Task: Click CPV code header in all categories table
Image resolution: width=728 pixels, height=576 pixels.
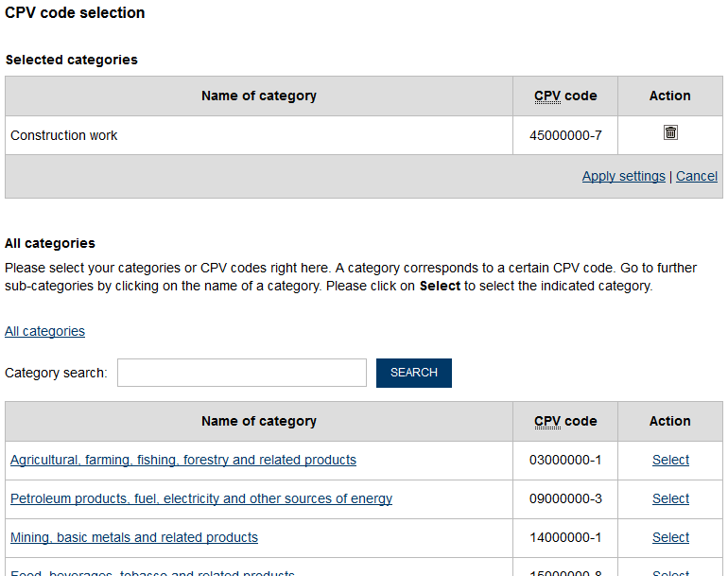Action: click(565, 421)
